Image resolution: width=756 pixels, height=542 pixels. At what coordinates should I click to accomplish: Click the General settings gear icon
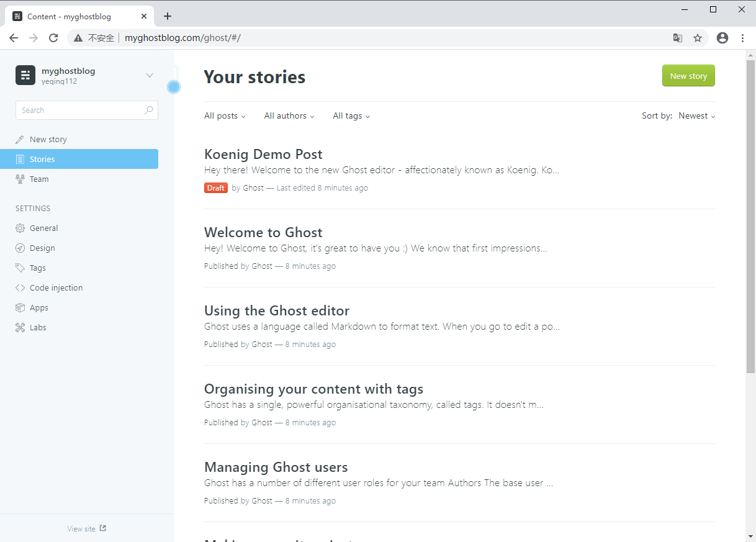[x=20, y=228]
